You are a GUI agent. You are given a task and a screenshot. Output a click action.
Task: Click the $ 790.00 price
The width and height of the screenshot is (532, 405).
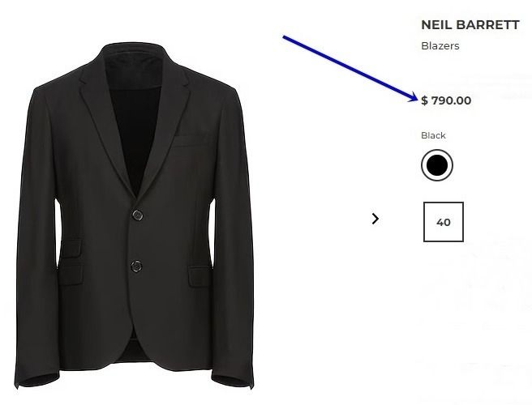tap(446, 100)
